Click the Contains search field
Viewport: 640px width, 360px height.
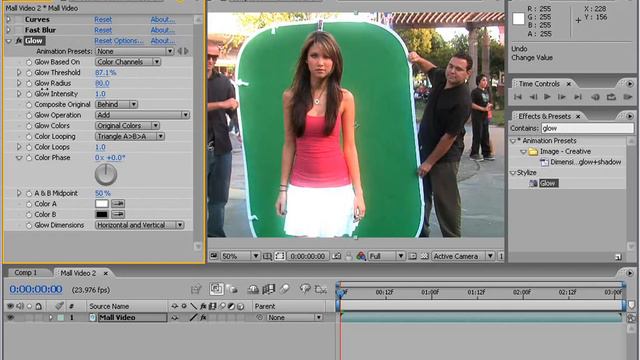pos(587,129)
